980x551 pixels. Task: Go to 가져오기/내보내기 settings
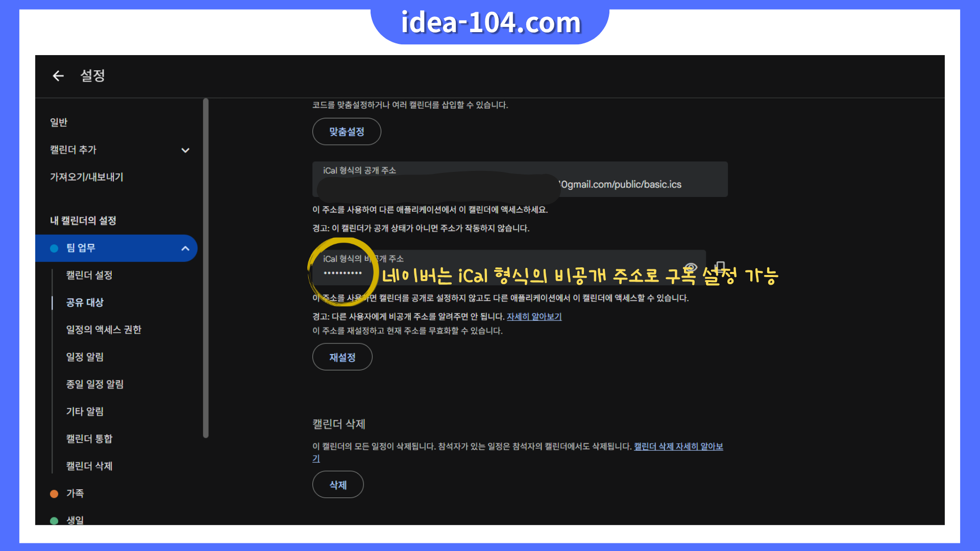86,177
